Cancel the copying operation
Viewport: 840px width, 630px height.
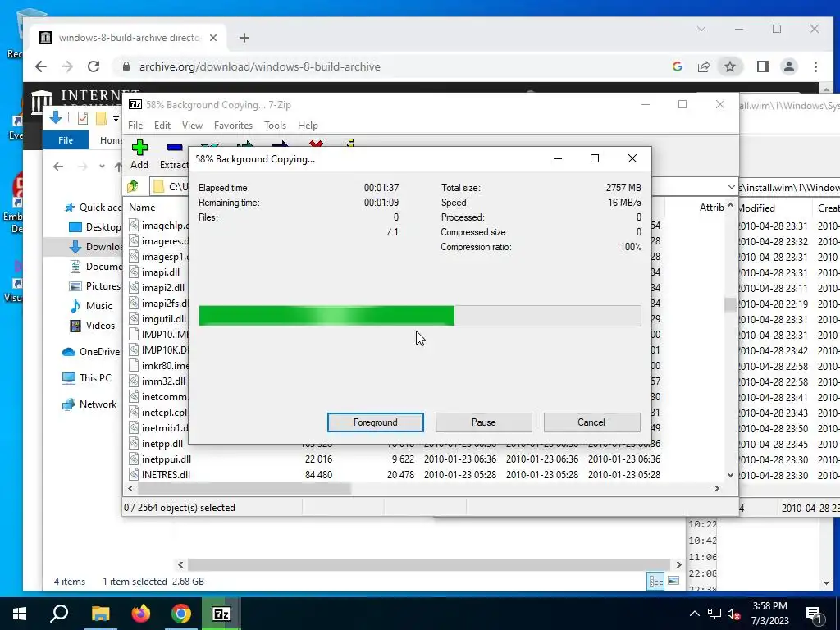click(591, 422)
